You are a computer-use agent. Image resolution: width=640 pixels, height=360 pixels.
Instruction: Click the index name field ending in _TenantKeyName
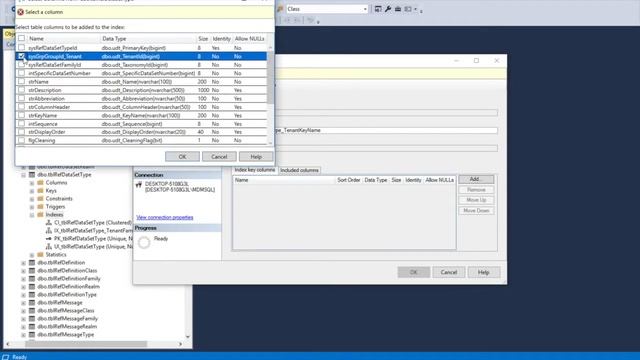386,130
